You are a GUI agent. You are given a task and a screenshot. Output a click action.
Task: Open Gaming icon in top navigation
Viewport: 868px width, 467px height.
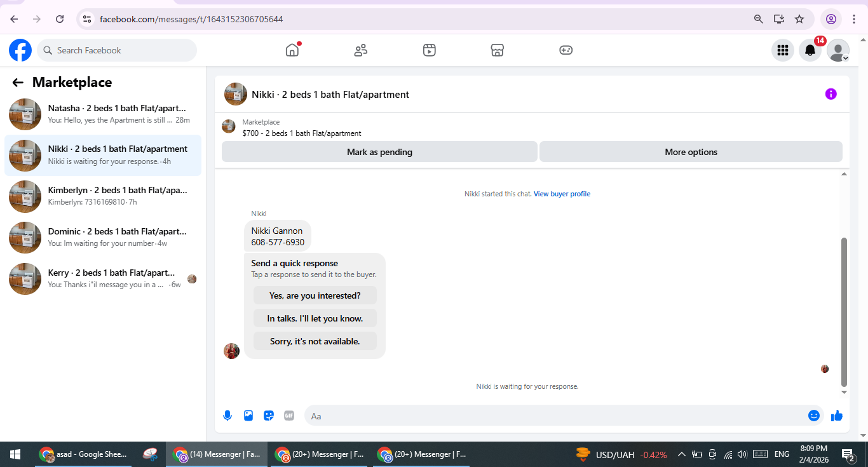[566, 50]
